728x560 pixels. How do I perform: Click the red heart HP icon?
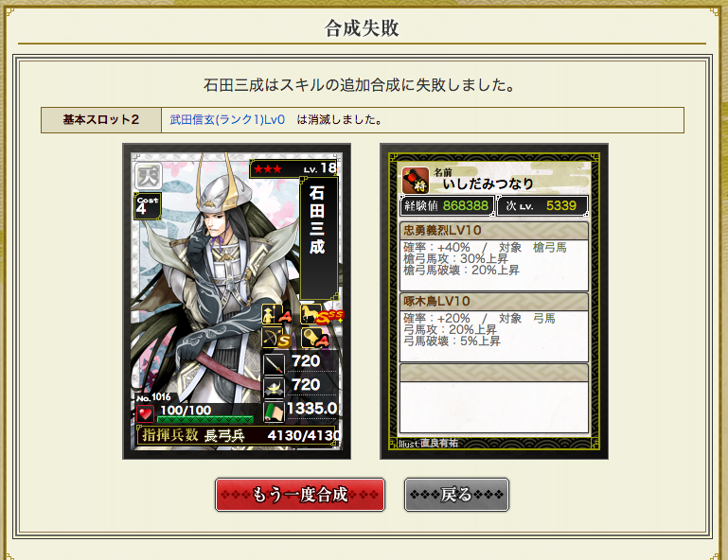pos(146,413)
